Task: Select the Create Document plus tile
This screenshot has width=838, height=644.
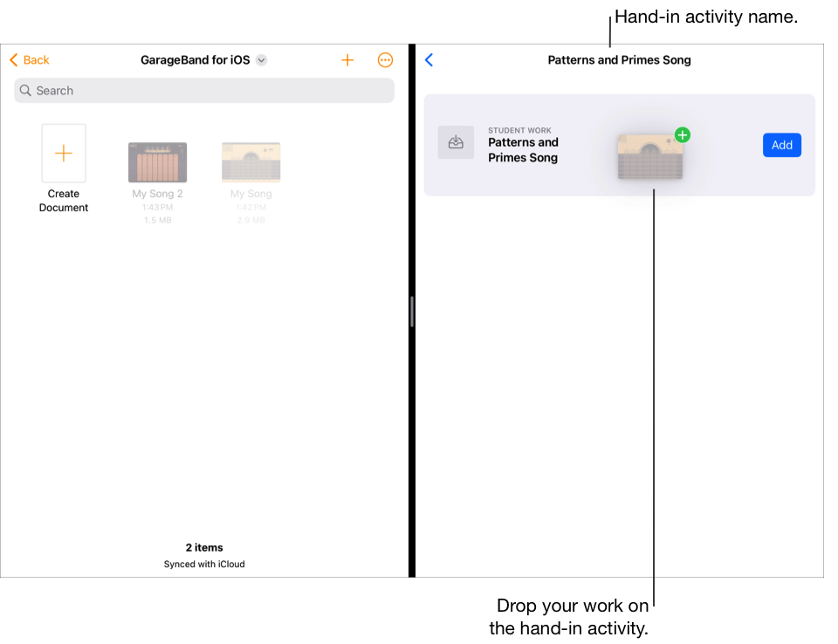Action: (63, 153)
